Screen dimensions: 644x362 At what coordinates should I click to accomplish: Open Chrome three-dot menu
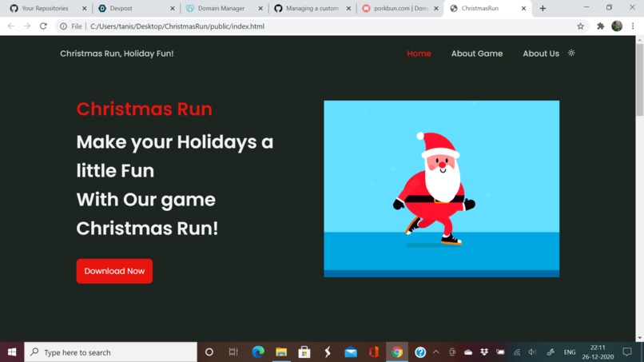click(633, 26)
